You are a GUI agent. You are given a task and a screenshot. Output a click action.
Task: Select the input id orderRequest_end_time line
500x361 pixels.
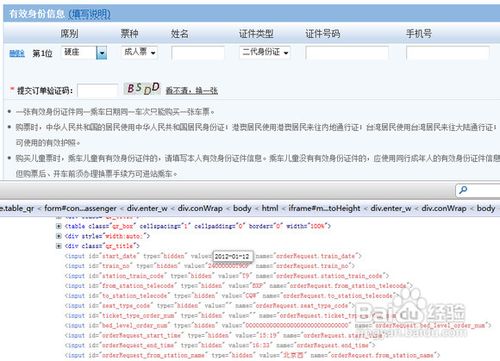[220, 345]
